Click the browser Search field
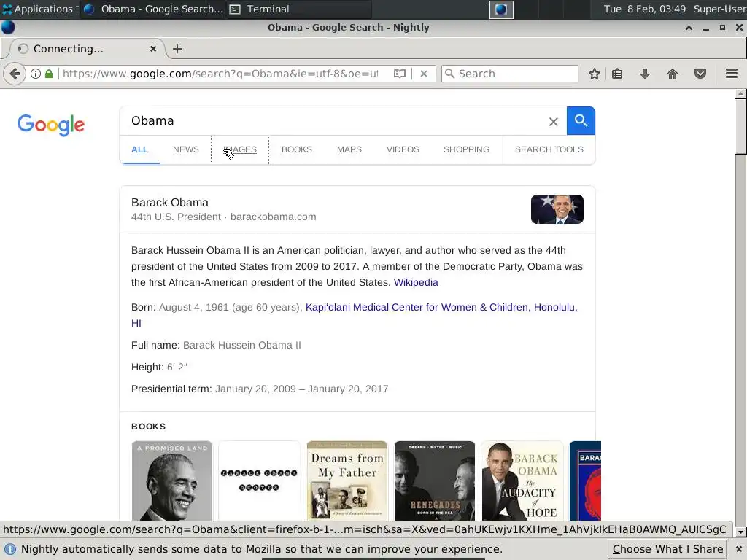This screenshot has width=747, height=560. click(510, 74)
